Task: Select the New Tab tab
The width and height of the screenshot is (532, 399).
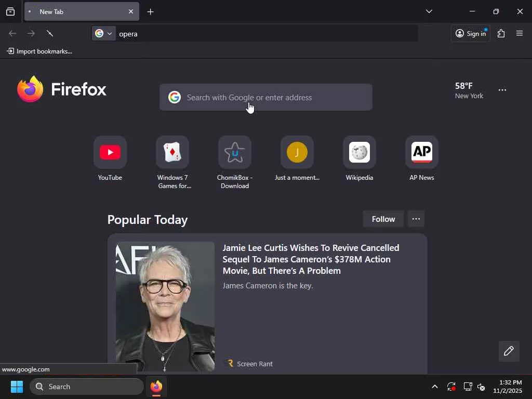Action: pyautogui.click(x=82, y=11)
